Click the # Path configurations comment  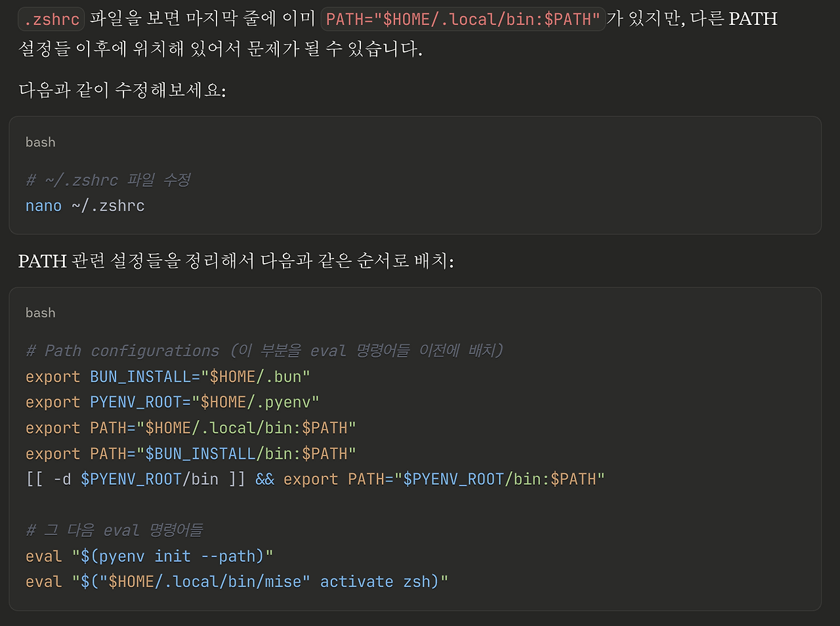click(264, 350)
